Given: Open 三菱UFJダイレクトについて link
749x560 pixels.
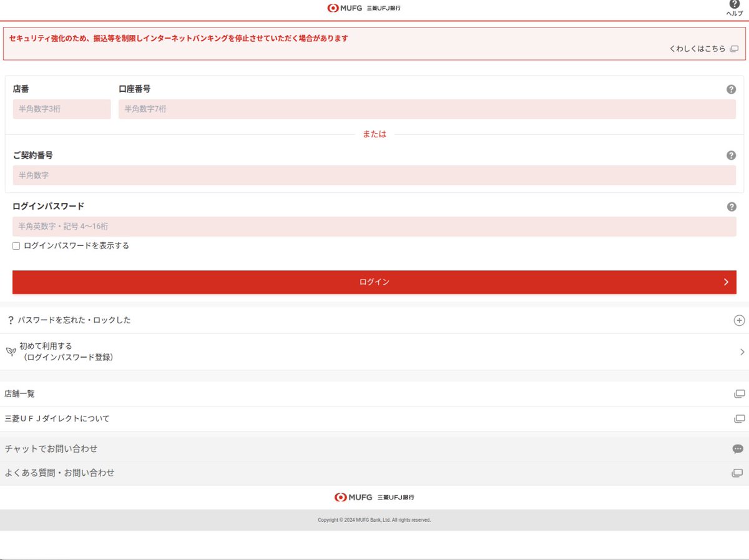Looking at the screenshot, I should tap(374, 419).
